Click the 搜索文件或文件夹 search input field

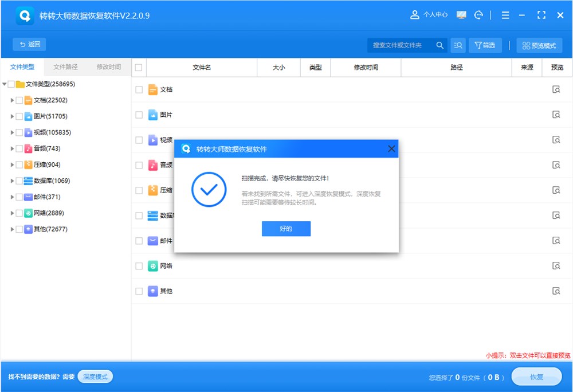point(401,45)
